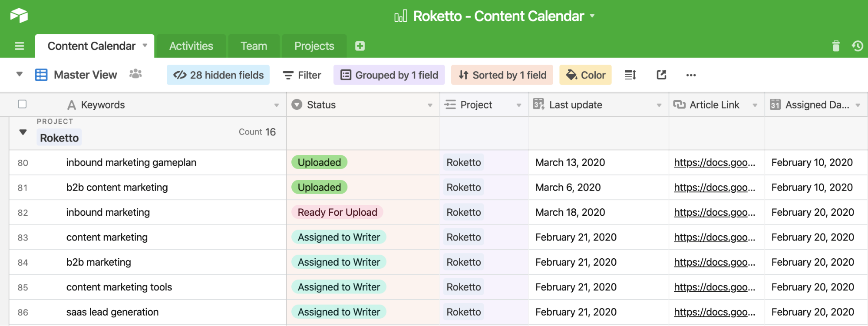The image size is (868, 326).
Task: Open the hamburger menu for tables list
Action: click(19, 46)
